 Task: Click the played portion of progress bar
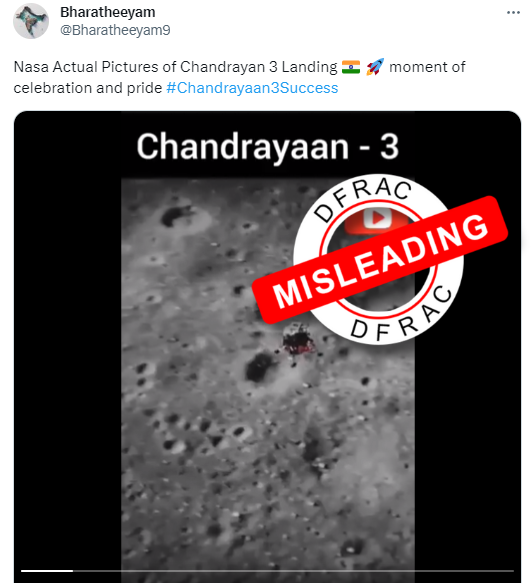[x=47, y=570]
